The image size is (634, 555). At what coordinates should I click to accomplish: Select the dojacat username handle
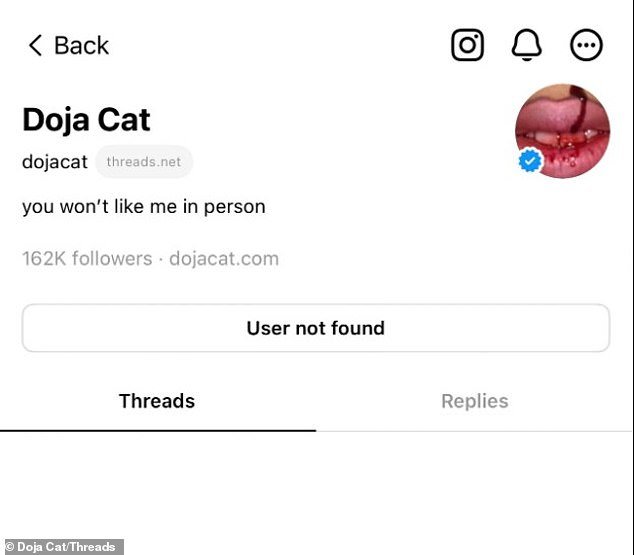(55, 162)
